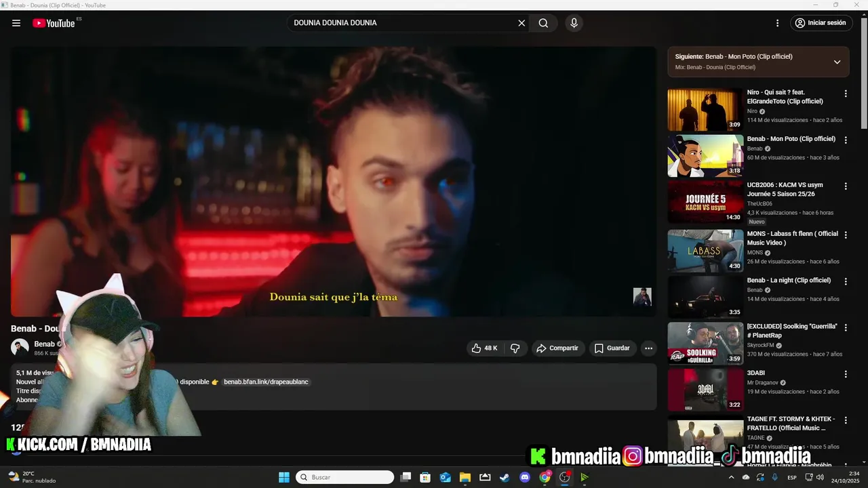868x488 pixels.
Task: Like the video (48 K)
Action: click(484, 348)
